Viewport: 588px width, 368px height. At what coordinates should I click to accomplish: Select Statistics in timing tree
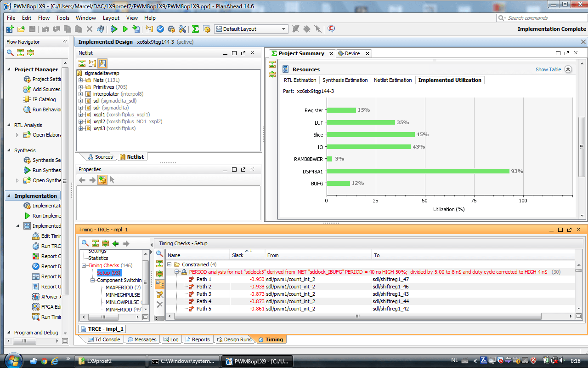[x=98, y=258]
